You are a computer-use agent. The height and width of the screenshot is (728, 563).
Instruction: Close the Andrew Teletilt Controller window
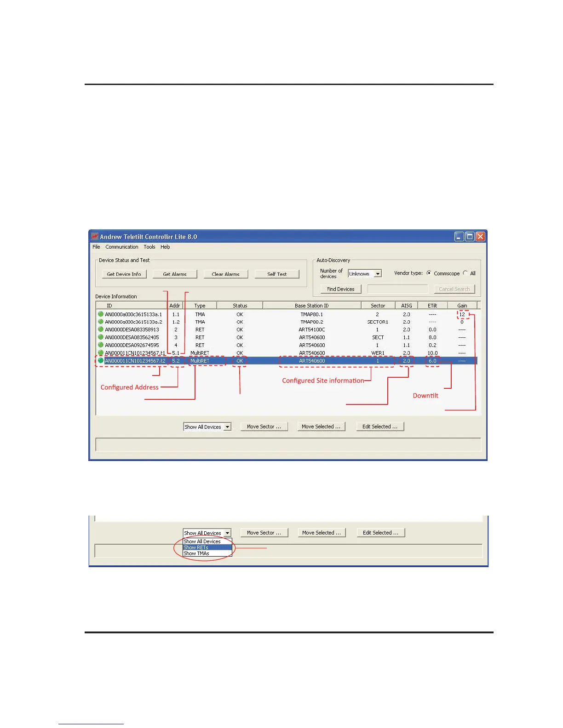tap(480, 237)
